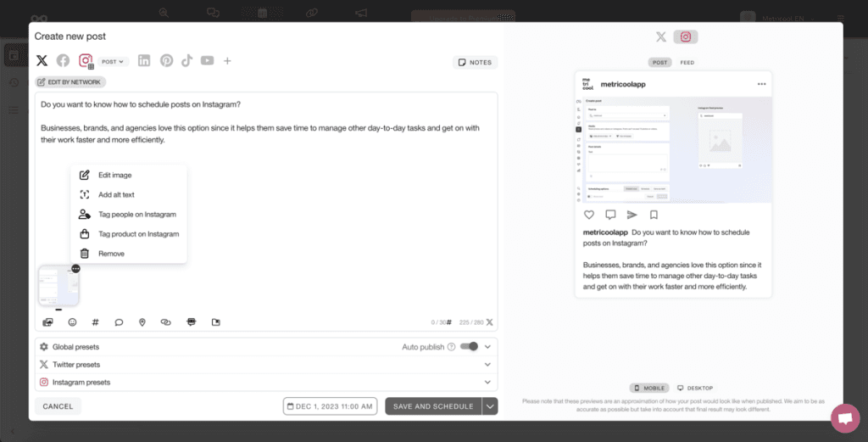The image size is (868, 442).
Task: Toggle the Auto publish switch
Action: tap(469, 346)
